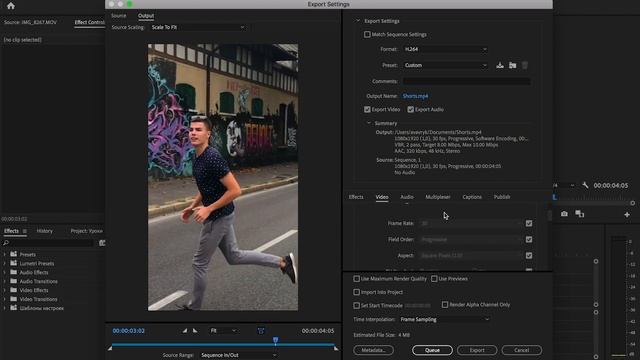Open the Effects panel menu icon
Viewport: 640px width, 360px height.
[25, 231]
